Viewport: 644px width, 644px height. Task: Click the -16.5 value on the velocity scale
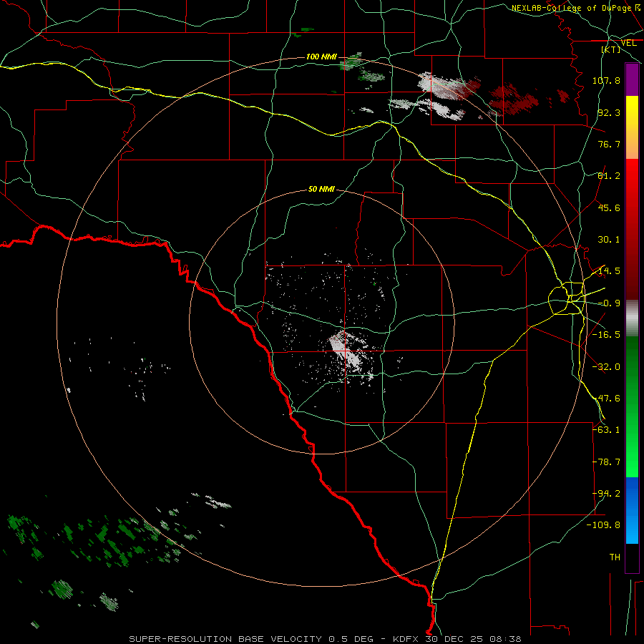click(x=606, y=335)
